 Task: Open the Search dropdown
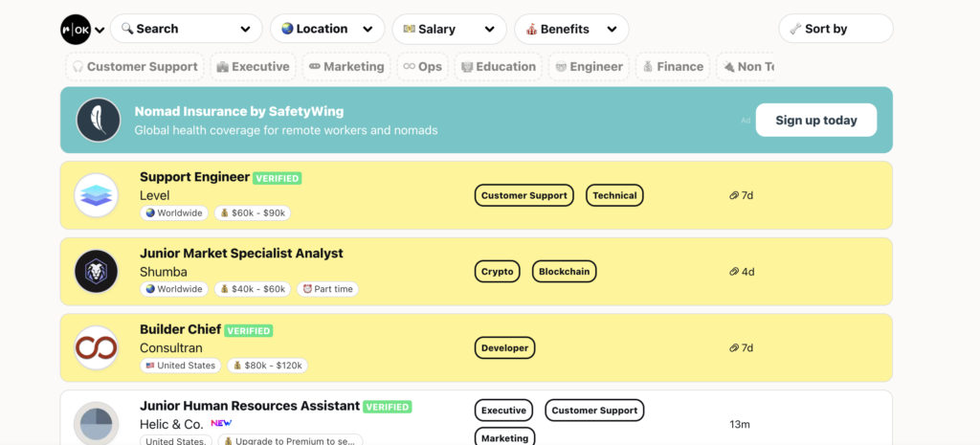click(187, 29)
